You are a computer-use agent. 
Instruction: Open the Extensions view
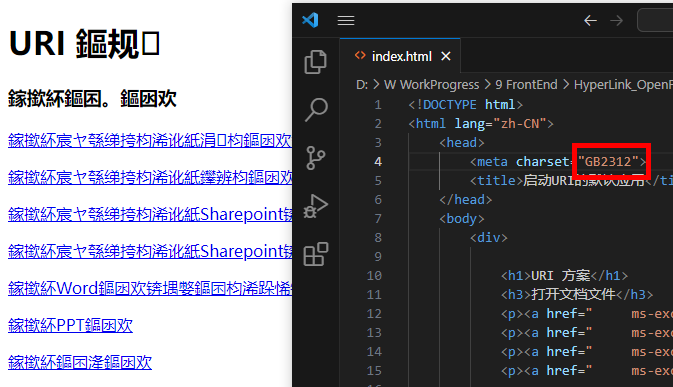[x=316, y=254]
